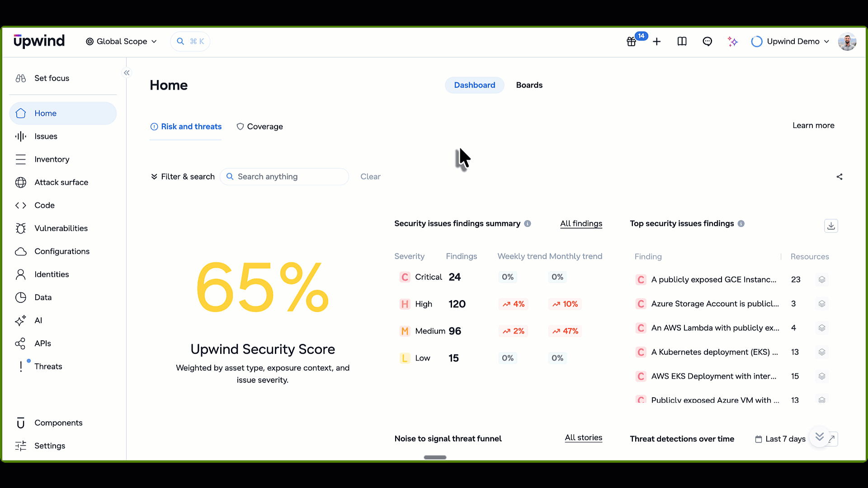Image resolution: width=868 pixels, height=488 pixels.
Task: Click Low severity row
Action: pos(499,358)
